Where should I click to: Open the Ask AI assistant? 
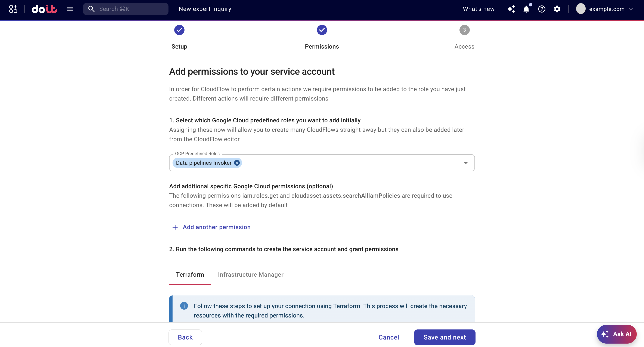tap(616, 334)
